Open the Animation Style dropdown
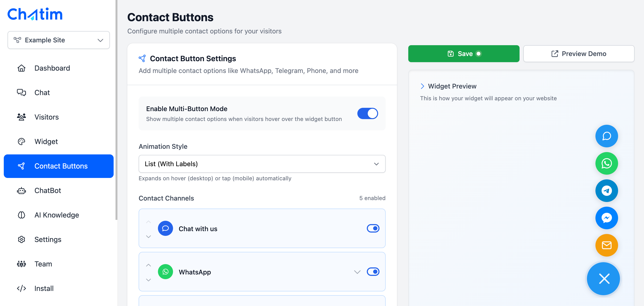Screen dimensions: 644x306 [262, 164]
